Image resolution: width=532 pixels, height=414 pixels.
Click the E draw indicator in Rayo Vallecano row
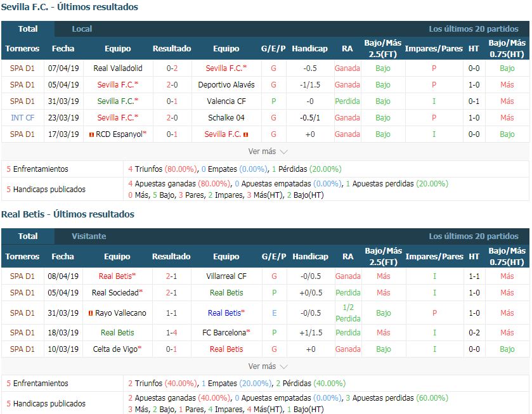click(x=274, y=313)
